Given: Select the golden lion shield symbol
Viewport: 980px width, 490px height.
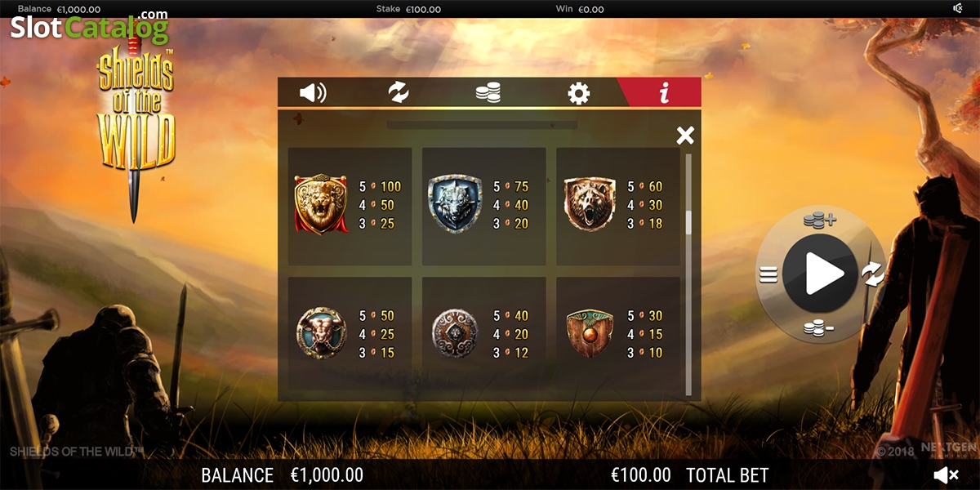Looking at the screenshot, I should click(x=321, y=204).
